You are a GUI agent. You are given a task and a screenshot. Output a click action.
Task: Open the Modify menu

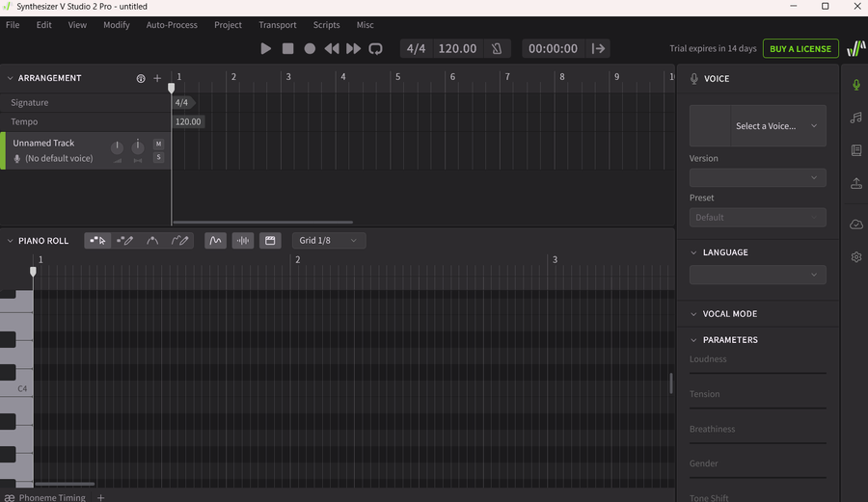(117, 25)
